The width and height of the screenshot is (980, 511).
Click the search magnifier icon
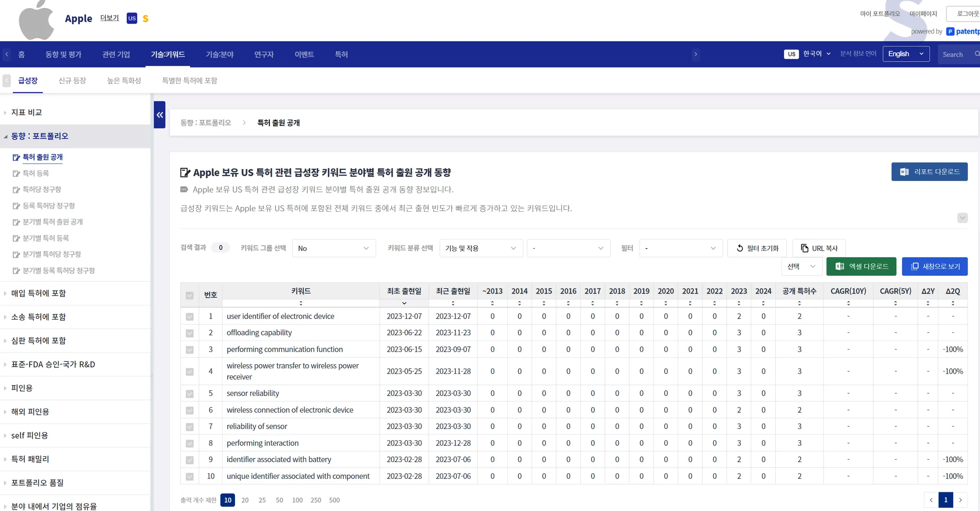point(977,54)
